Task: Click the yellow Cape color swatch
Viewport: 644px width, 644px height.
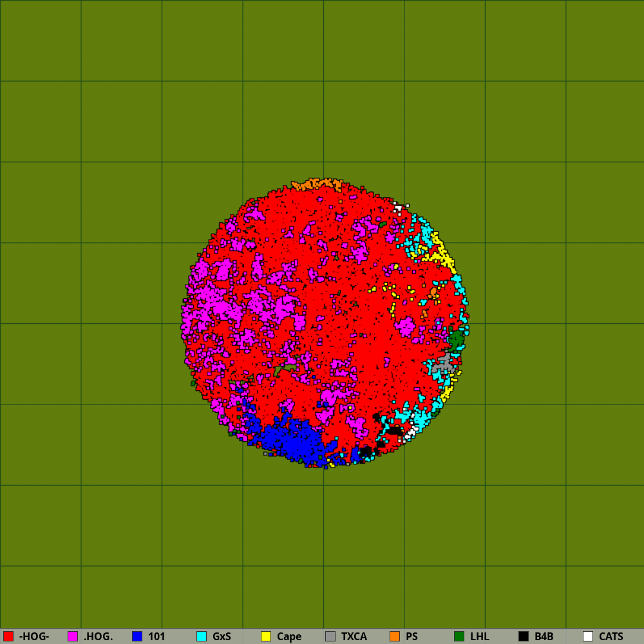Action: point(266,636)
